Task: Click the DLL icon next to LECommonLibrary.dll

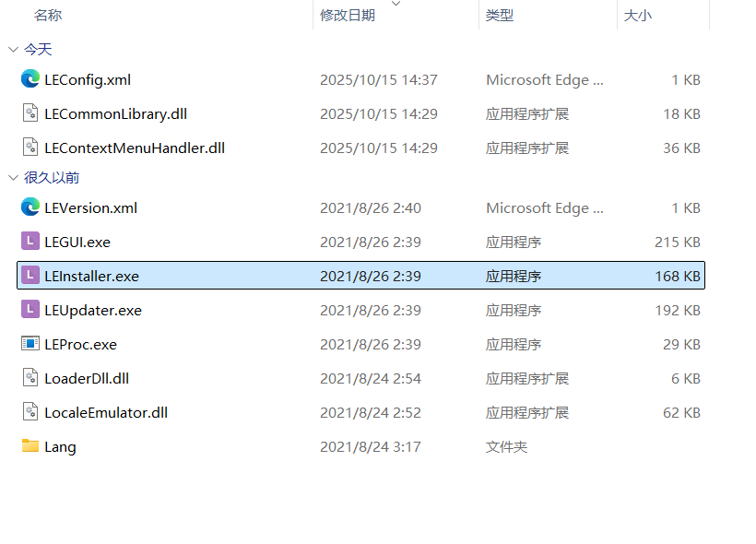Action: tap(30, 113)
